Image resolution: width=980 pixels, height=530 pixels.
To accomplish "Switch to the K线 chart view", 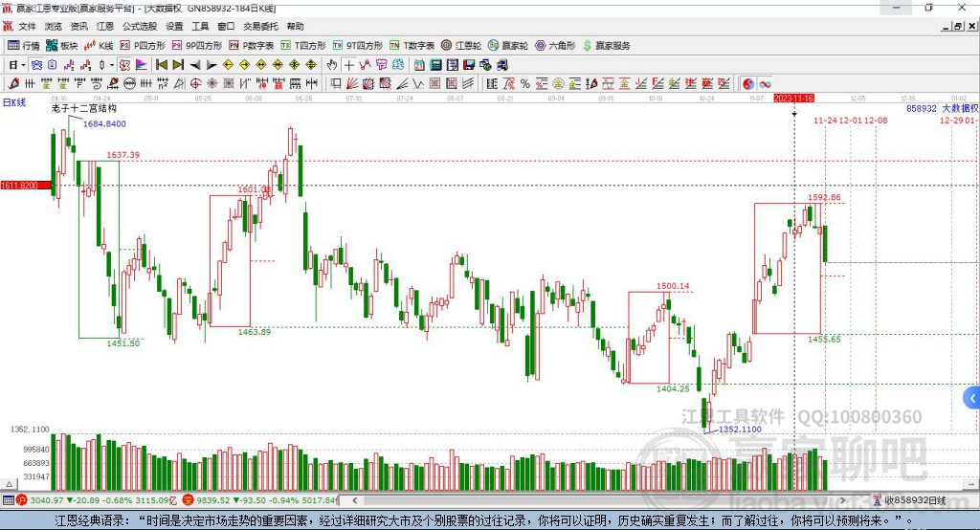I will [x=99, y=46].
